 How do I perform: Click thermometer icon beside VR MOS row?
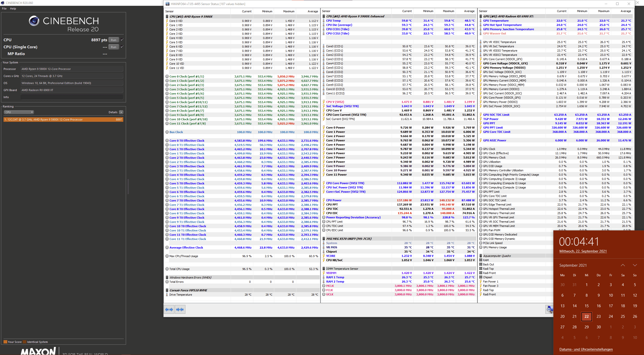pos(324,247)
